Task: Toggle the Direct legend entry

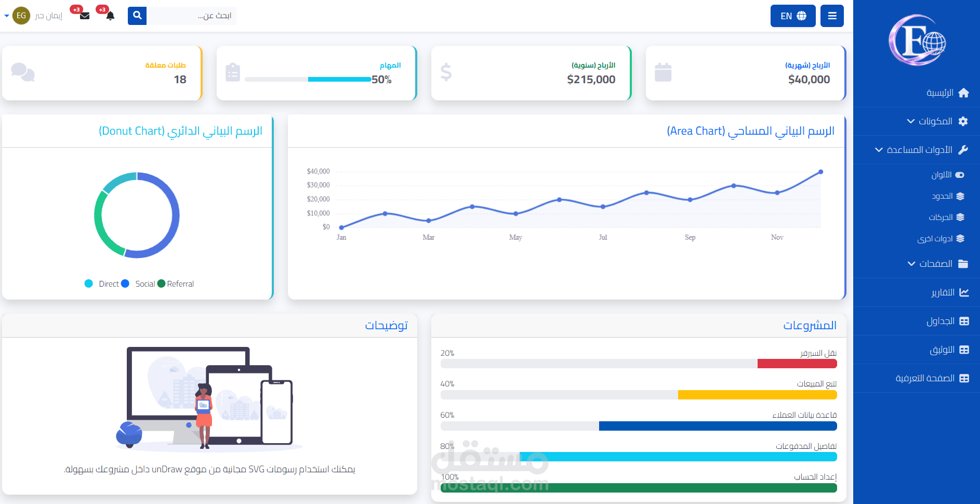Action: tap(101, 283)
